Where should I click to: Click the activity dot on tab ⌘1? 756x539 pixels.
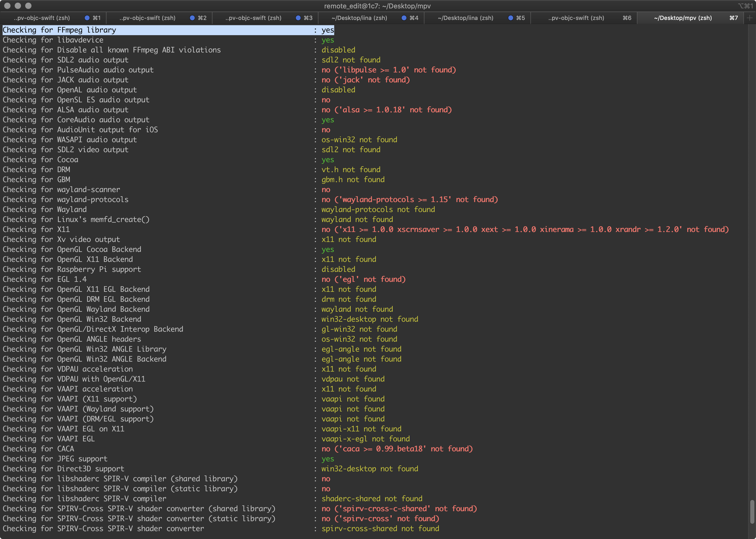click(x=87, y=18)
